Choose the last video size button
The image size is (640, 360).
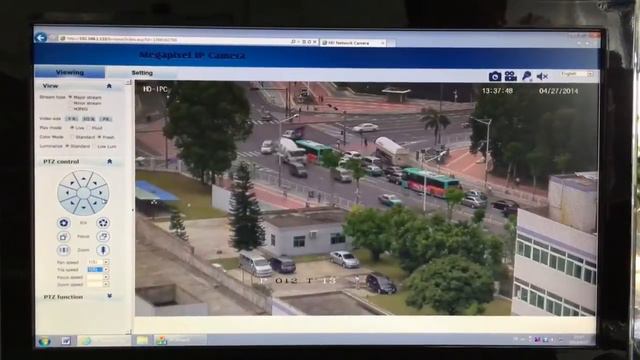[105, 119]
